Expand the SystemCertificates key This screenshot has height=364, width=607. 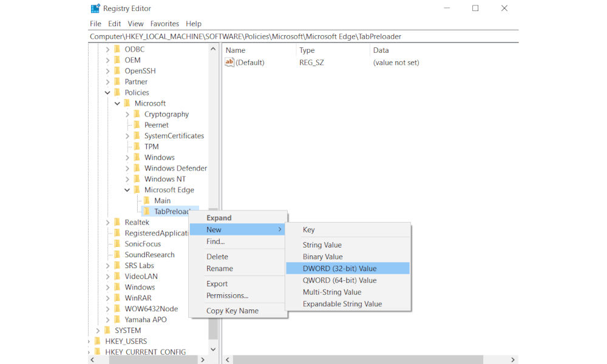[x=127, y=136]
